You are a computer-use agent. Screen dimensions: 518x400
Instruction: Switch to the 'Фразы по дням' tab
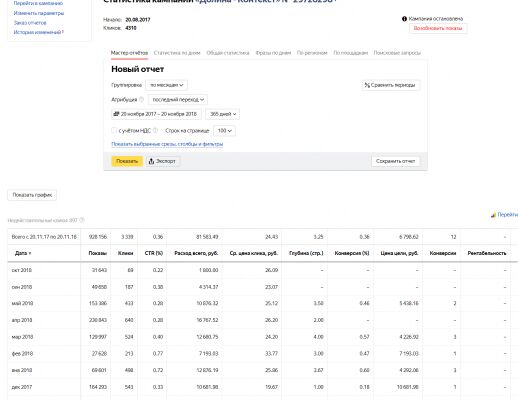[273, 53]
